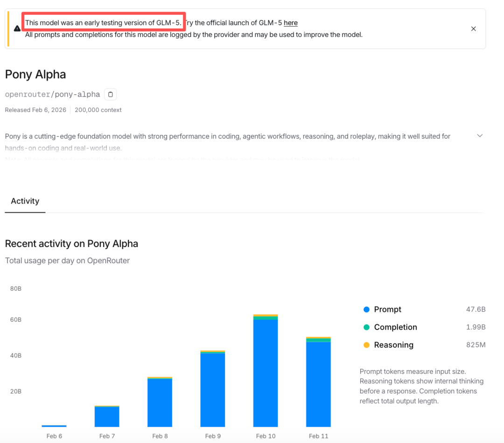This screenshot has width=504, height=443.
Task: Select the Reasoning legend label
Action: tap(393, 345)
